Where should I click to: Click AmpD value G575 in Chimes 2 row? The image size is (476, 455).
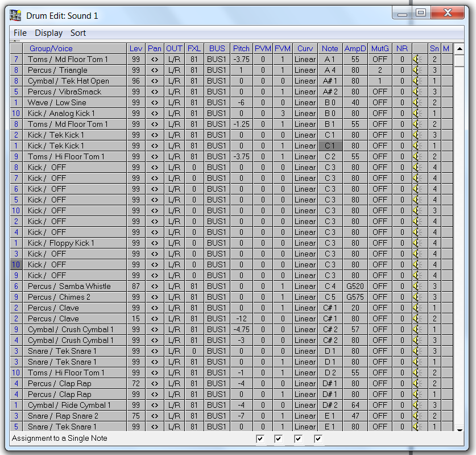[355, 297]
